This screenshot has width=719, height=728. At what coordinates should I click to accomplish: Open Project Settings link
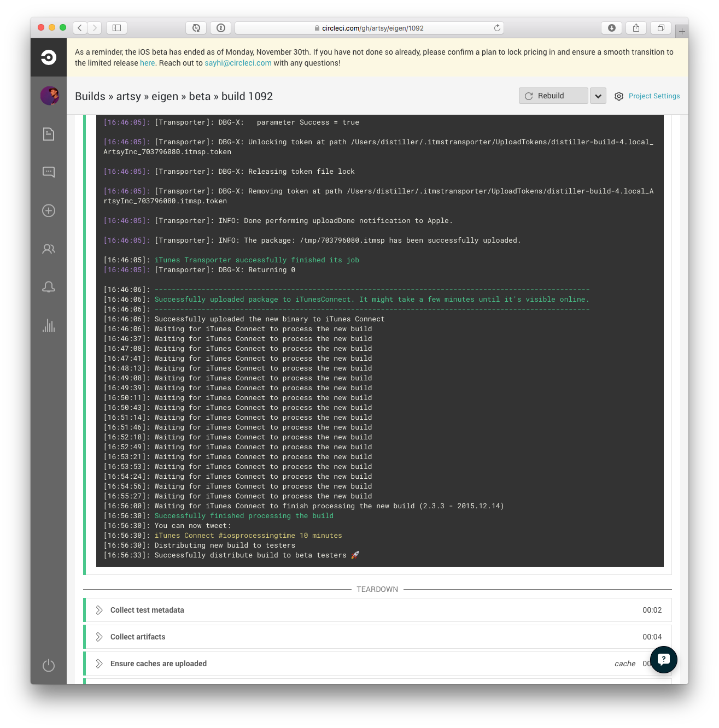(x=654, y=96)
